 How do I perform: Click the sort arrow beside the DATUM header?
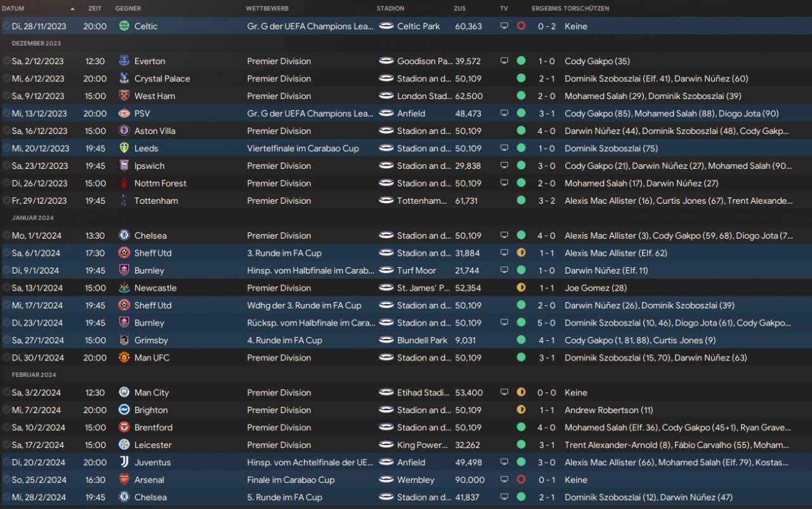coord(72,9)
